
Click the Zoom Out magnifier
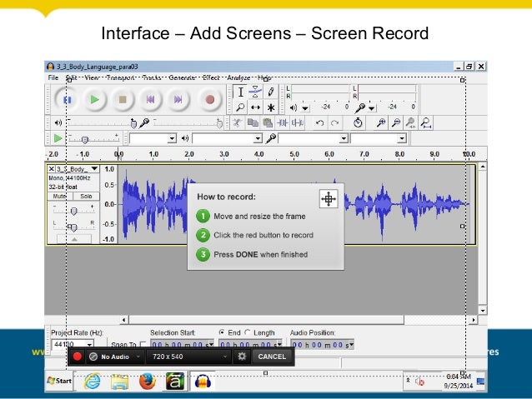(x=396, y=122)
